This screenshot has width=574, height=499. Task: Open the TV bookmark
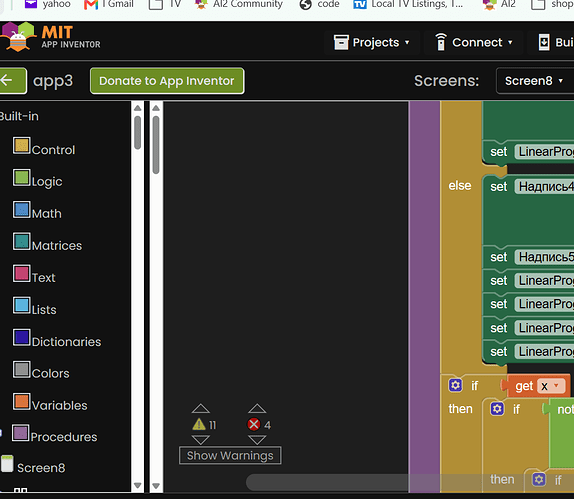165,4
